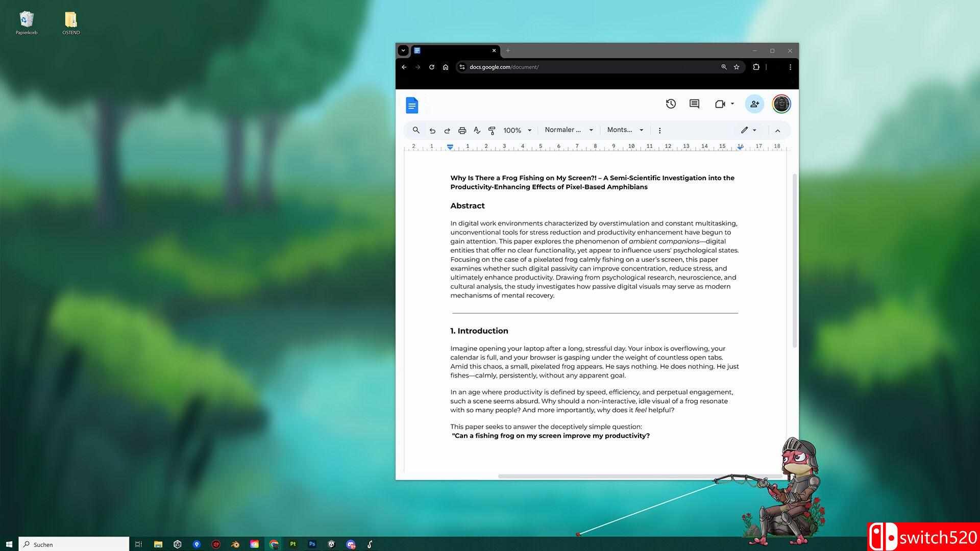This screenshot has height=551, width=980.
Task: Click the new tab plus button
Action: [x=508, y=51]
